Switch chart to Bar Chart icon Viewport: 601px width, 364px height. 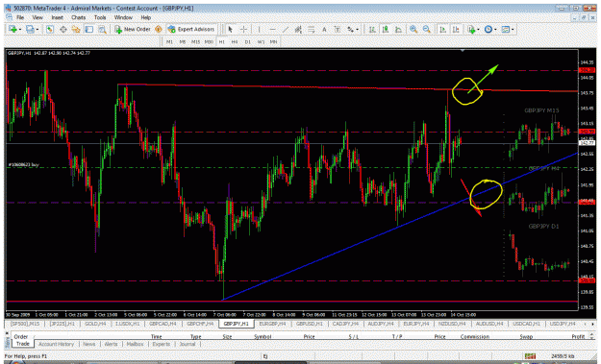(372, 29)
